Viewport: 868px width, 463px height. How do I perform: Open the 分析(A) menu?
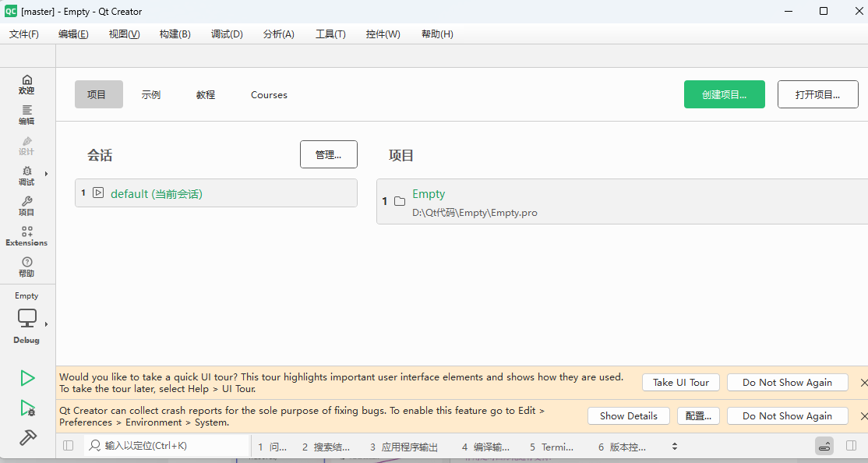[x=278, y=34]
